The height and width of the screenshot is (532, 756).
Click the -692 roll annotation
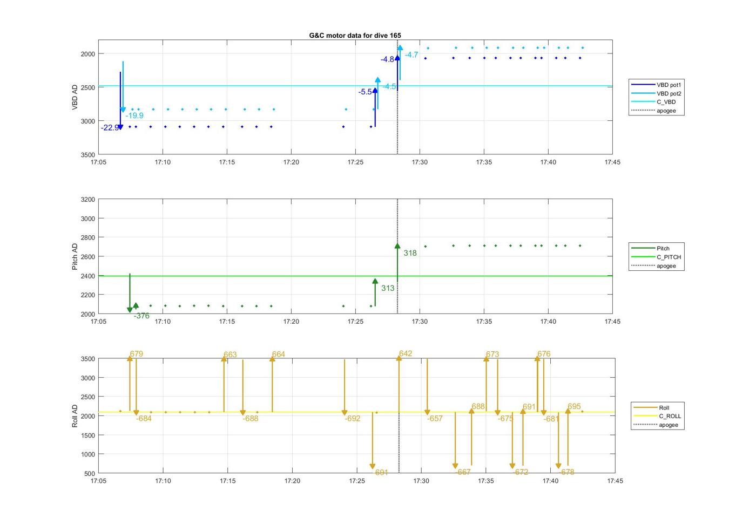point(353,418)
